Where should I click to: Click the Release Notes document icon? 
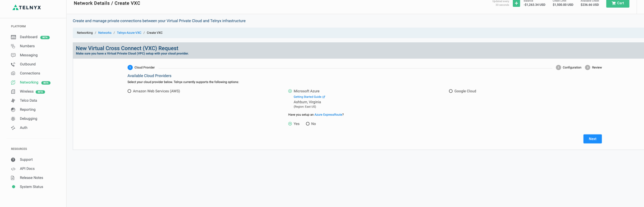pos(13,178)
